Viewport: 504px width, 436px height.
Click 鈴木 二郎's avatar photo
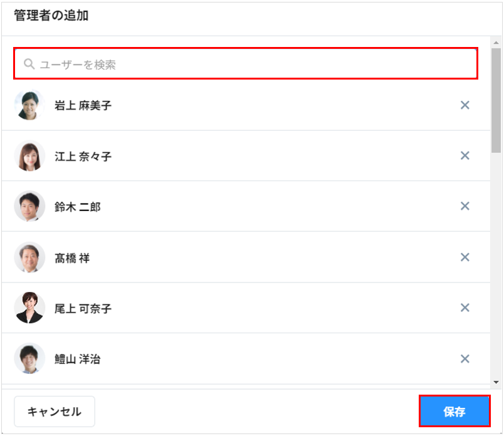(x=29, y=206)
